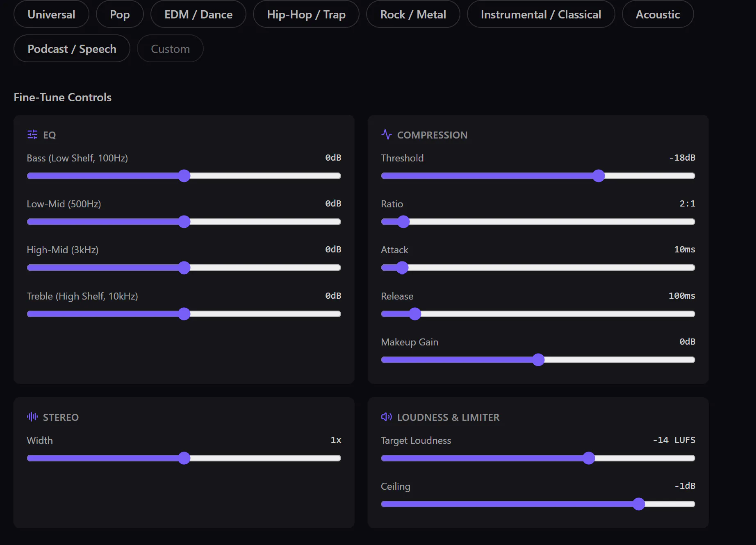This screenshot has width=756, height=545.
Task: Click the Target Loudness label
Action: (x=416, y=441)
